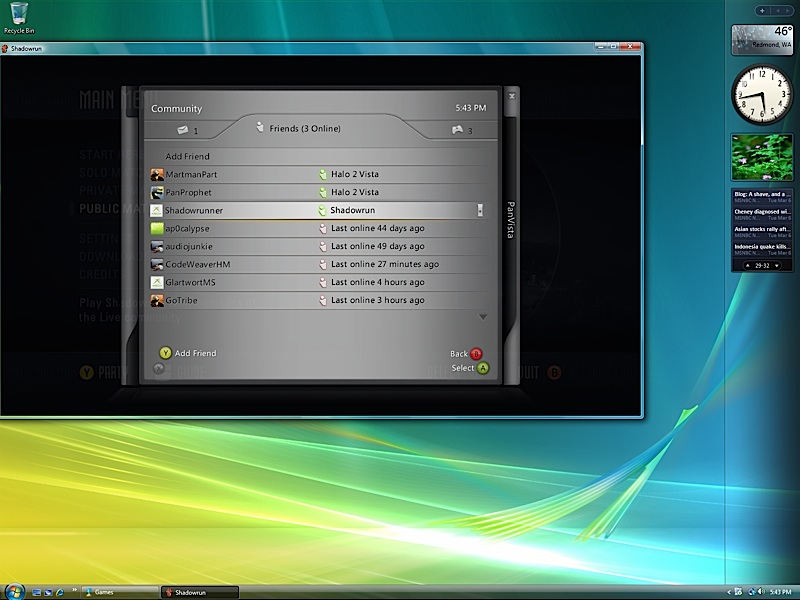Click GlartwortMS's Xbox logo avatar
This screenshot has height=600, width=800.
[x=157, y=283]
